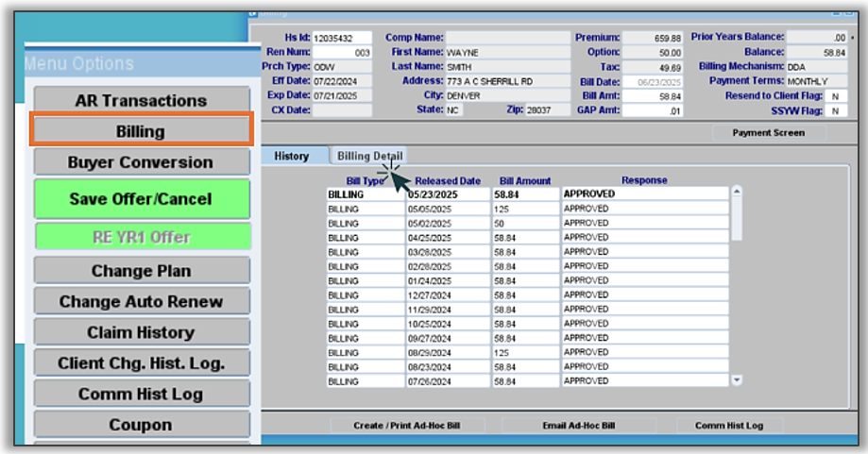Select the History tab
This screenshot has height=454, width=868.
pyautogui.click(x=292, y=156)
